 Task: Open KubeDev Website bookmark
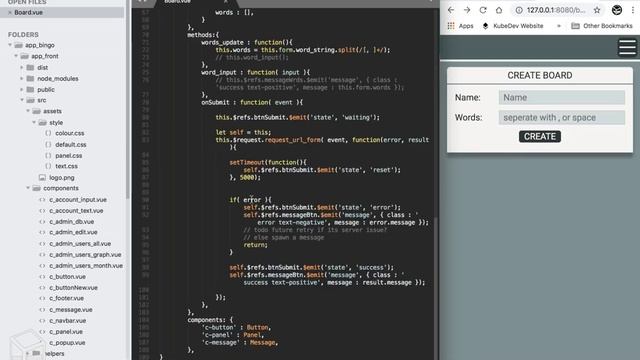[x=513, y=26]
